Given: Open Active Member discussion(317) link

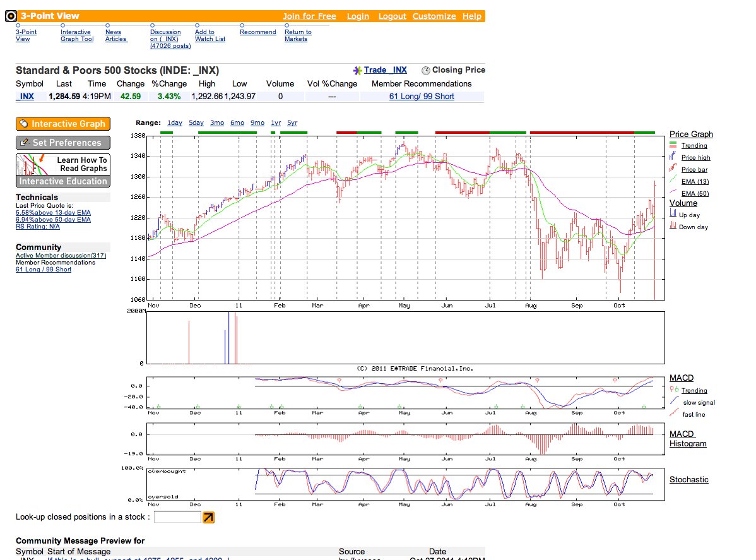Looking at the screenshot, I should [x=61, y=256].
